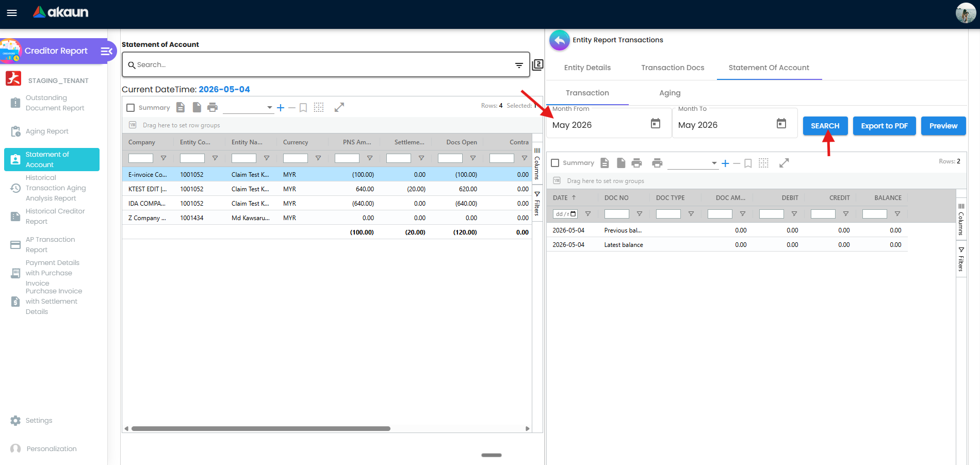The height and width of the screenshot is (465, 980).
Task: Click the scroll right arrow of left grid
Action: 527,429
